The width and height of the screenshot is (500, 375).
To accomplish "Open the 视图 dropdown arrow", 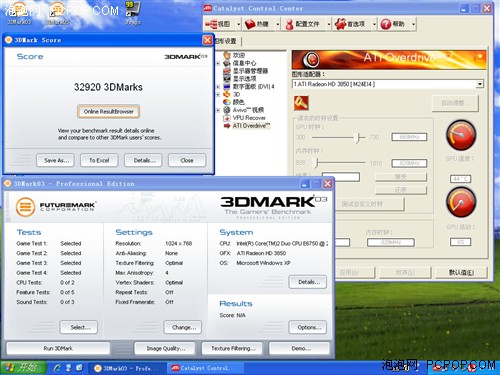I will tap(239, 24).
